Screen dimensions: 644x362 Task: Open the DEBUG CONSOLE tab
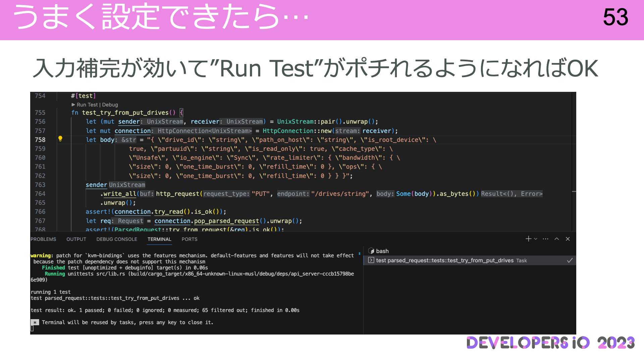pos(116,239)
